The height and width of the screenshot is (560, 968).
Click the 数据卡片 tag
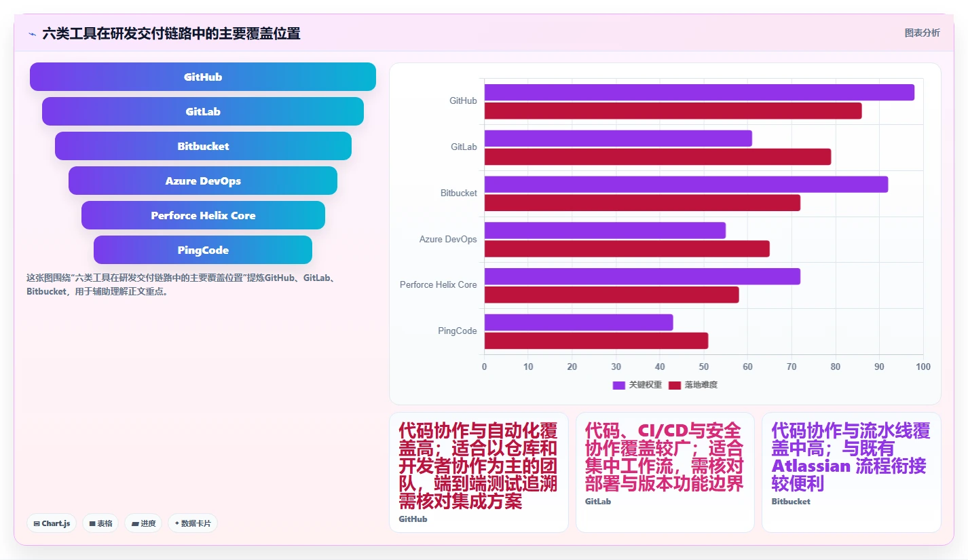pyautogui.click(x=193, y=523)
